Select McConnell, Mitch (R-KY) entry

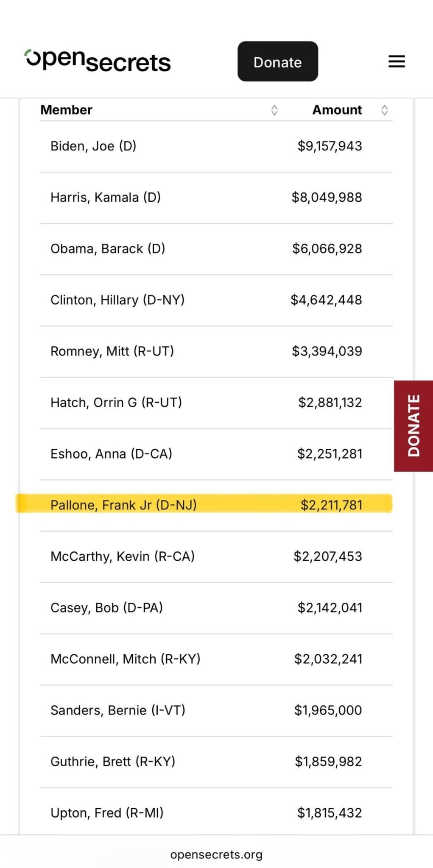126,659
